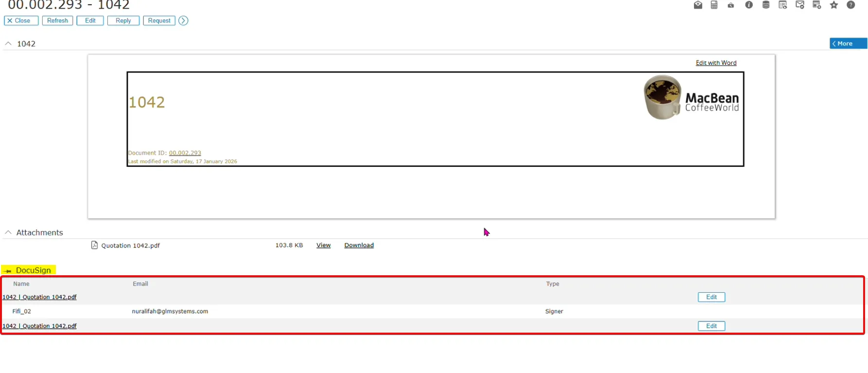The image size is (868, 373).
Task: Click the Reply button
Action: pyautogui.click(x=123, y=20)
